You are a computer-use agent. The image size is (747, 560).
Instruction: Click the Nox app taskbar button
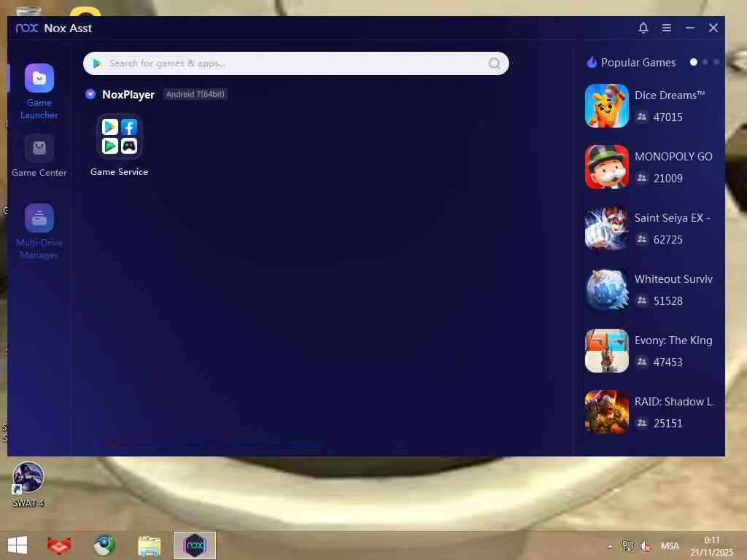pos(195,545)
